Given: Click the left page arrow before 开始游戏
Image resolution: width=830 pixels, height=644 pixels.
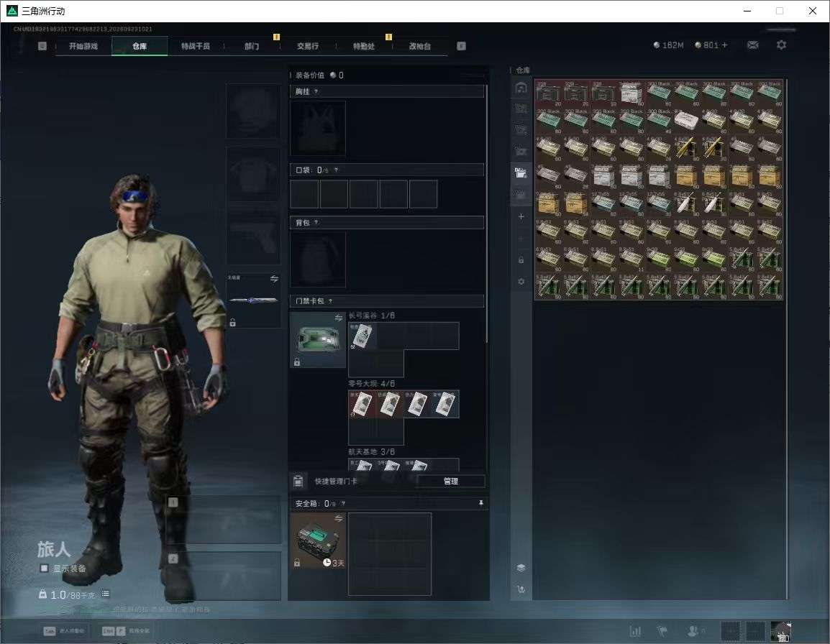Looking at the screenshot, I should [x=42, y=46].
